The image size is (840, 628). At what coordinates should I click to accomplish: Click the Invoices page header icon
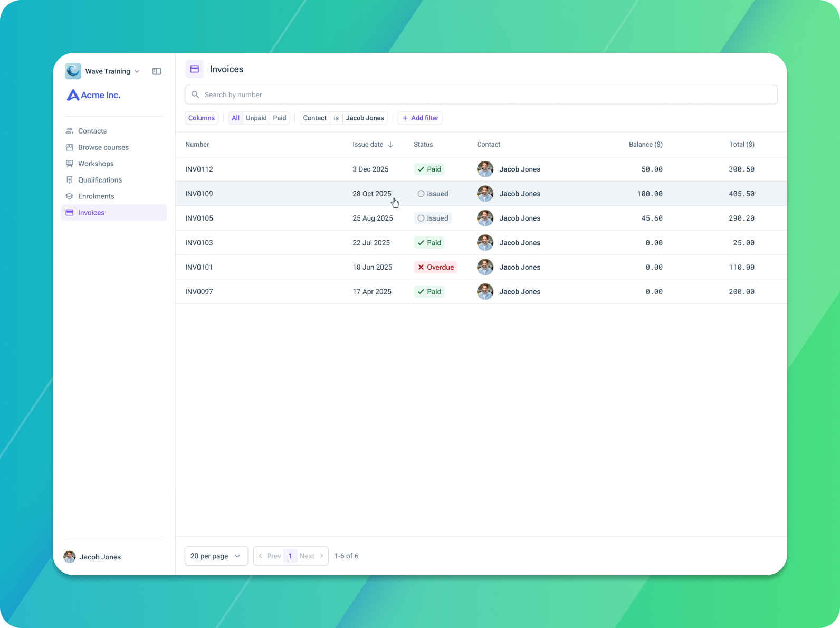tap(194, 69)
